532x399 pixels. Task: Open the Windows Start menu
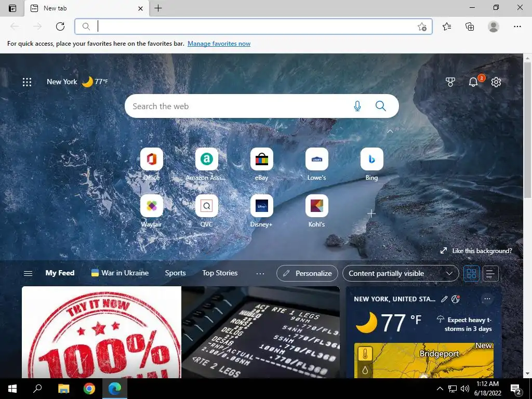point(12,389)
